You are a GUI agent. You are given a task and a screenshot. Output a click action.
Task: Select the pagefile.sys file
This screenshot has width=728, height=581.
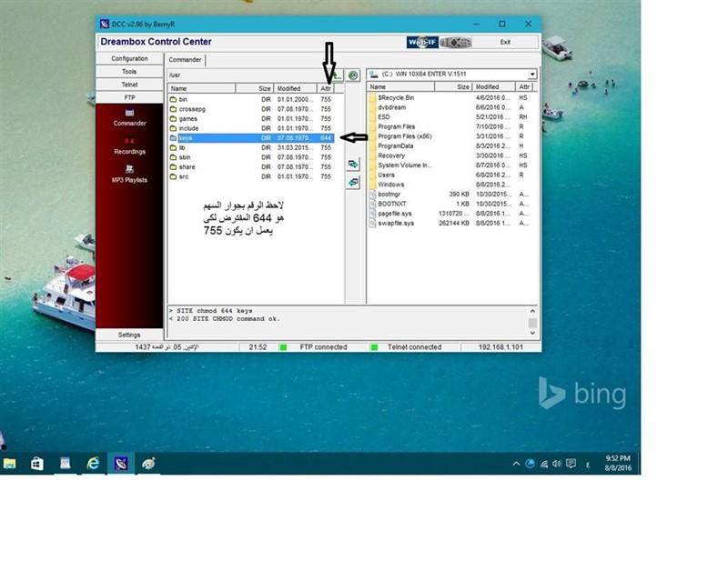click(395, 214)
